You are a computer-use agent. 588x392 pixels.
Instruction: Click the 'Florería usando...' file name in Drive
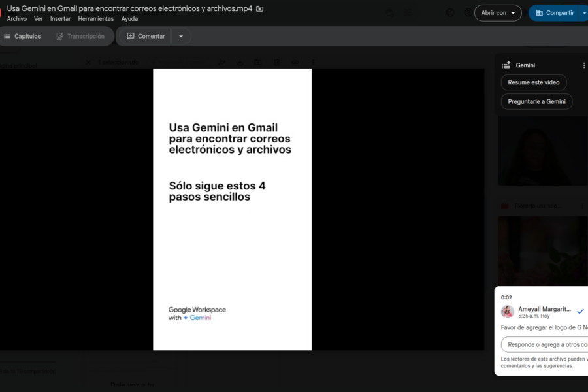(x=538, y=206)
